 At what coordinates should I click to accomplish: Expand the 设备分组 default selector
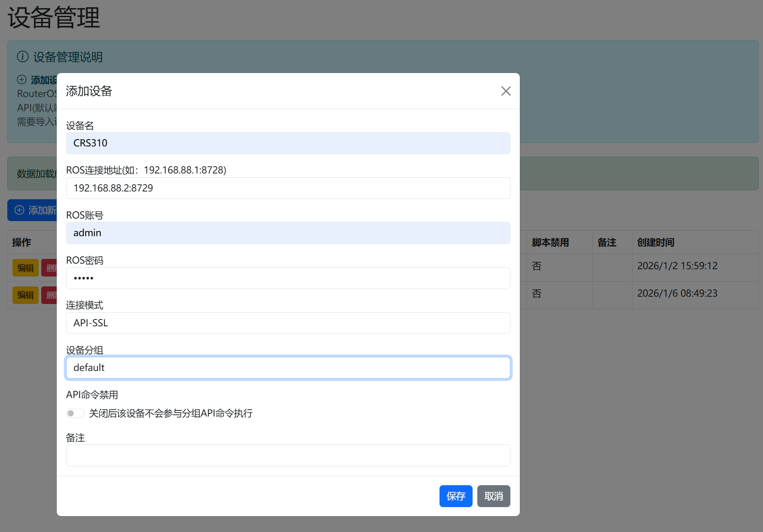tap(288, 368)
